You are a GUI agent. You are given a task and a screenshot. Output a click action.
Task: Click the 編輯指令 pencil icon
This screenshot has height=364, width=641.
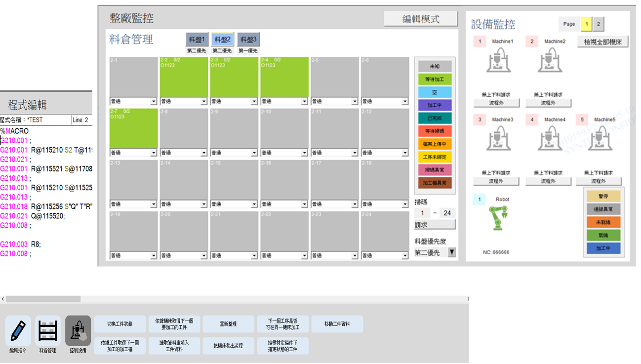(x=18, y=331)
